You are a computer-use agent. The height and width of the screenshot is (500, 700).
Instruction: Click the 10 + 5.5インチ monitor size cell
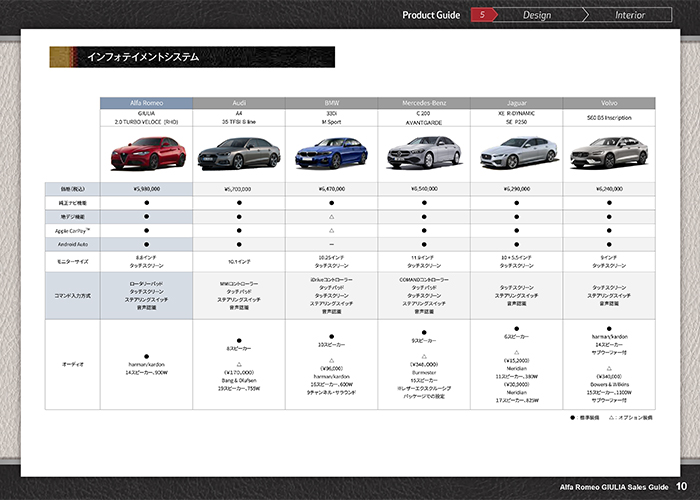point(517,262)
